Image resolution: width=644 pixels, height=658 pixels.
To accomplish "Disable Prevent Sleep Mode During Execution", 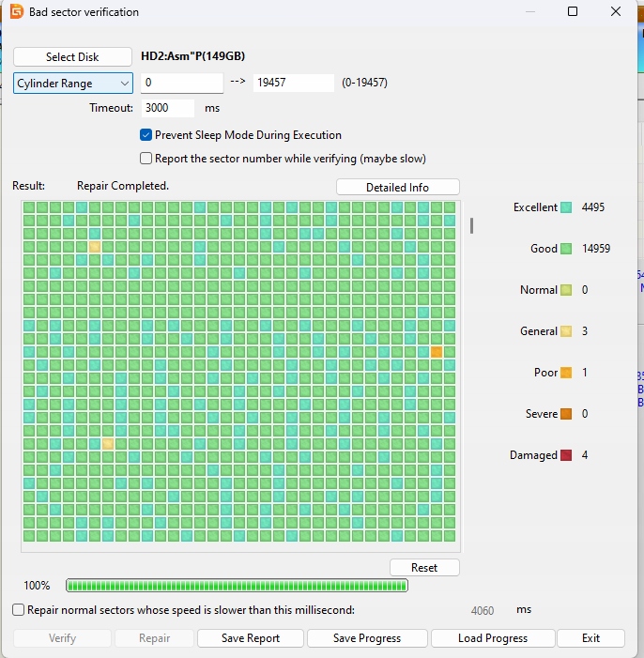I will (146, 135).
